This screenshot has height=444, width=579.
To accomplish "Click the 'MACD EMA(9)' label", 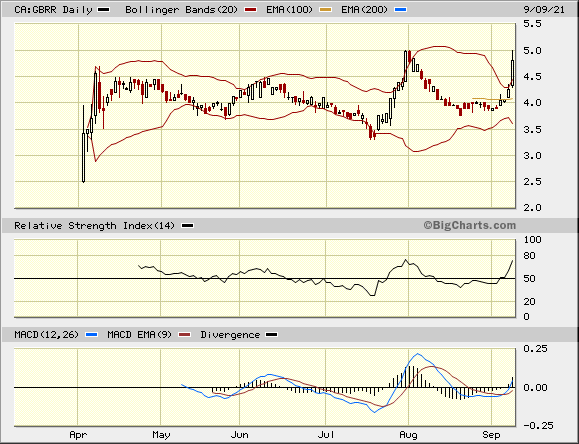I will coord(140,335).
